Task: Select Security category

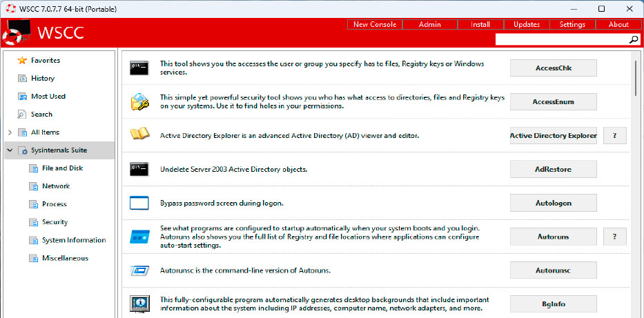Action: point(55,222)
